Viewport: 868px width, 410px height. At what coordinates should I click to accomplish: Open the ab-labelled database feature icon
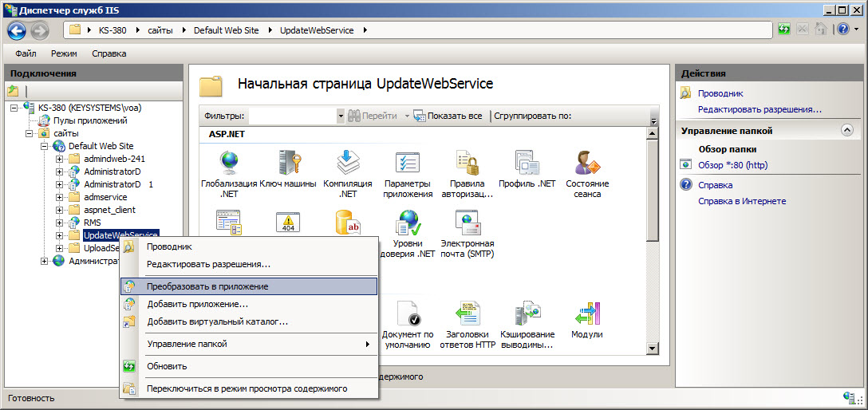click(x=348, y=223)
